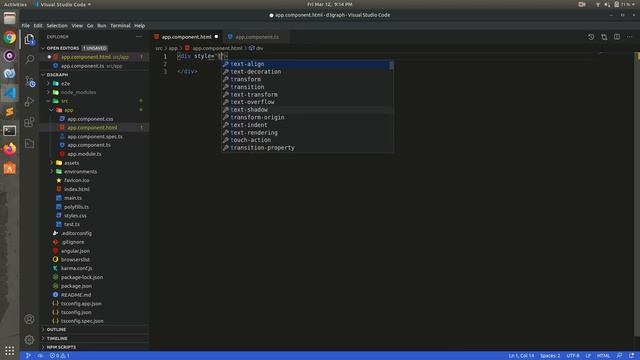Expand the node_modules folder
Viewport: 640px width, 360px height.
click(x=78, y=92)
